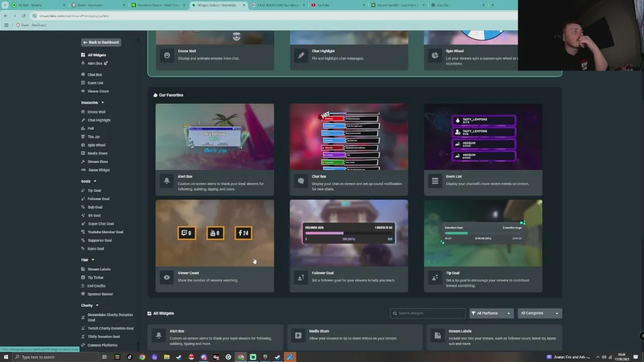The image size is (644, 362).
Task: Open the Windows Start menu
Action: pos(6,357)
